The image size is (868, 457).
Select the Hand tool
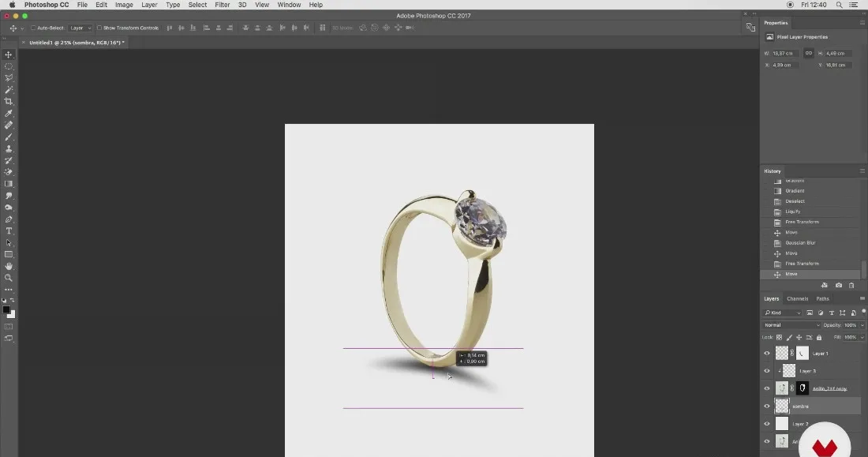[x=9, y=267]
